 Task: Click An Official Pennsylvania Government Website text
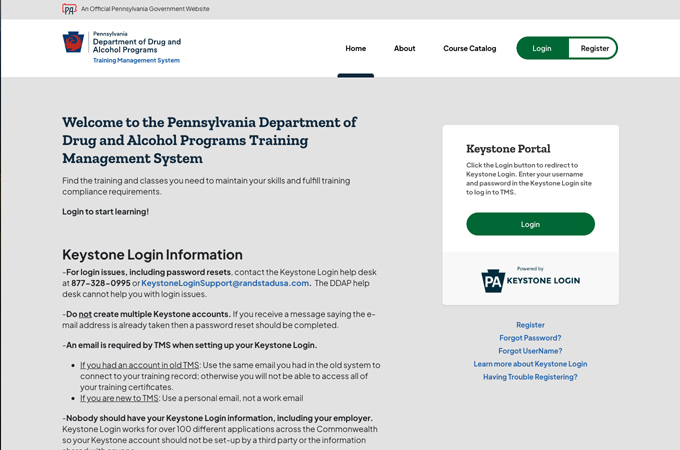point(145,9)
